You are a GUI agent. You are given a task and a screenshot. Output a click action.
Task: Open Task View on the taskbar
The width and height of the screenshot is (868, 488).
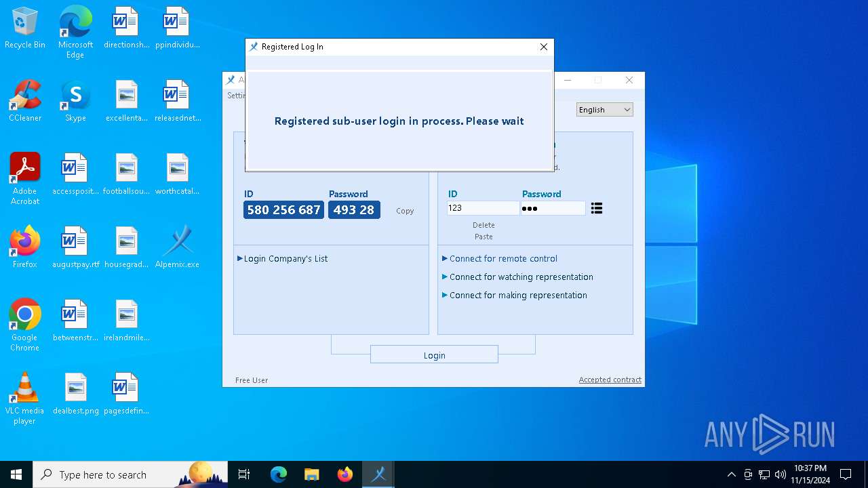coord(244,474)
